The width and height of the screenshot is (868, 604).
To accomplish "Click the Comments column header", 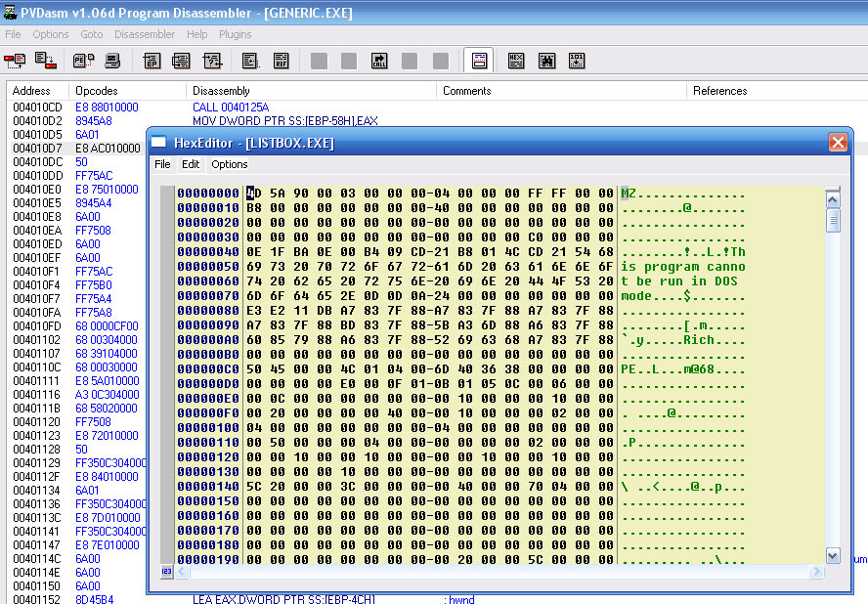I will (466, 91).
